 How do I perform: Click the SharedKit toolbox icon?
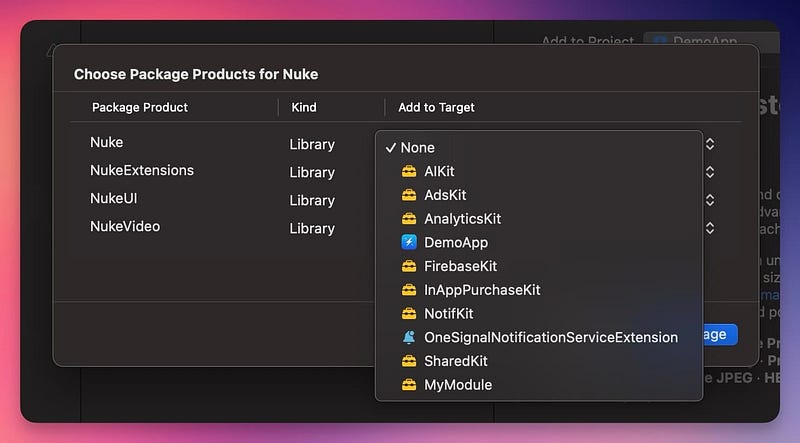pos(409,361)
